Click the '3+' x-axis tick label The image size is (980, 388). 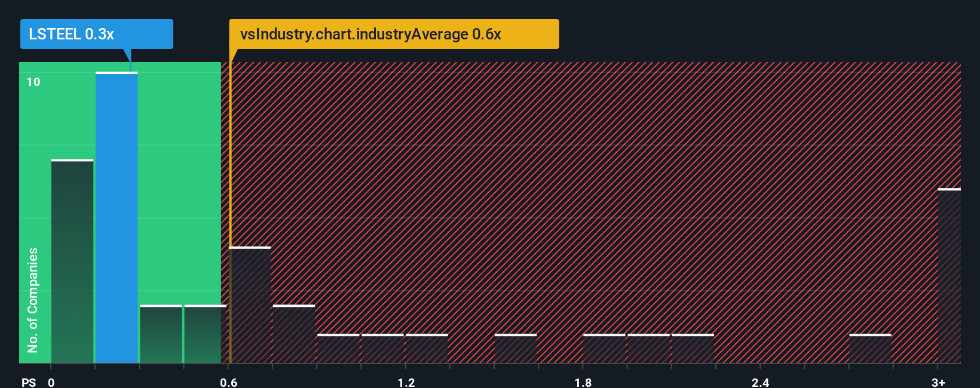tap(938, 382)
